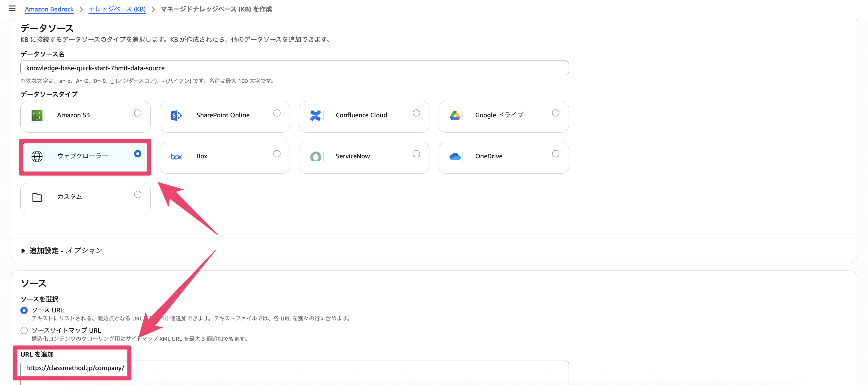Click the SharePoint Online logo icon
Screen dimensions: 868x385
(x=176, y=116)
